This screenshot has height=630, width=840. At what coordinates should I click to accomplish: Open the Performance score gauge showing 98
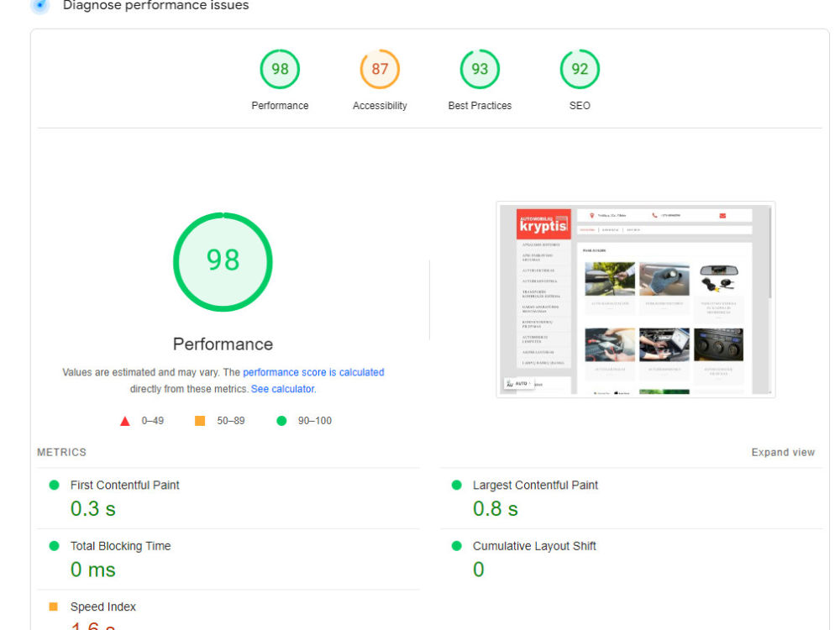click(x=280, y=69)
